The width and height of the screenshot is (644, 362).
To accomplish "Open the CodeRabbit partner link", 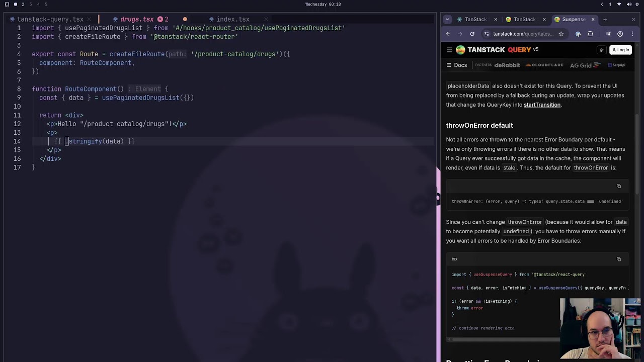I will click(x=507, y=65).
